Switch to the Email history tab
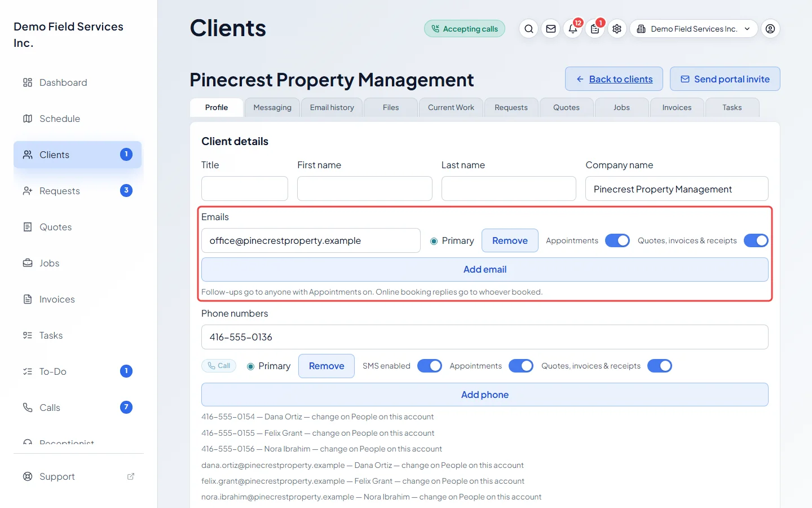The image size is (812, 508). coord(332,107)
